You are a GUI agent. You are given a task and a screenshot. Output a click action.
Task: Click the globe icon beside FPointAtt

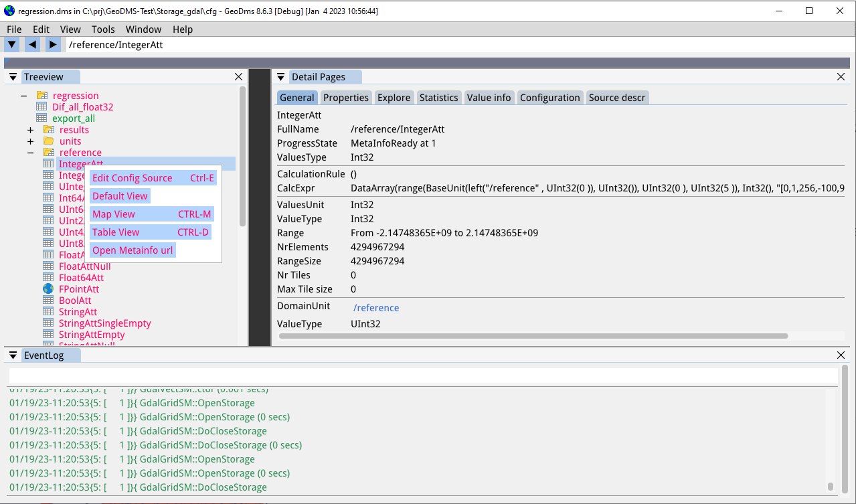coord(48,288)
